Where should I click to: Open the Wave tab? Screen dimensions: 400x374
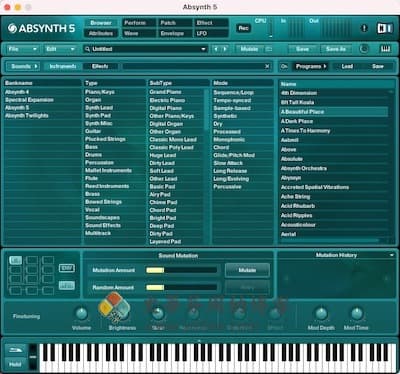tap(139, 33)
